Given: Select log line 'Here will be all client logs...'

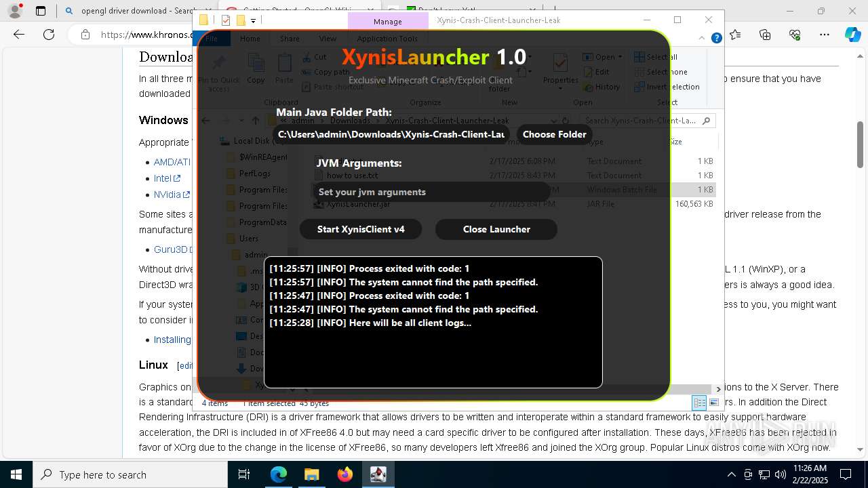Looking at the screenshot, I should [370, 323].
